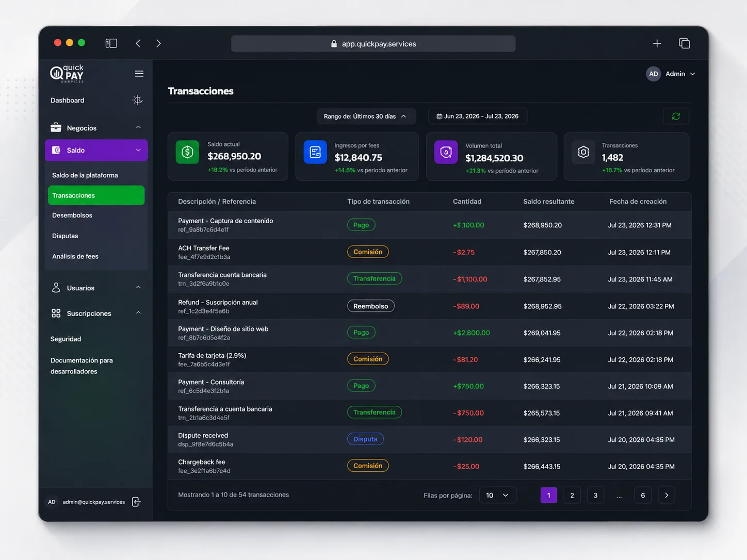Go back with browser back arrow

click(x=138, y=43)
